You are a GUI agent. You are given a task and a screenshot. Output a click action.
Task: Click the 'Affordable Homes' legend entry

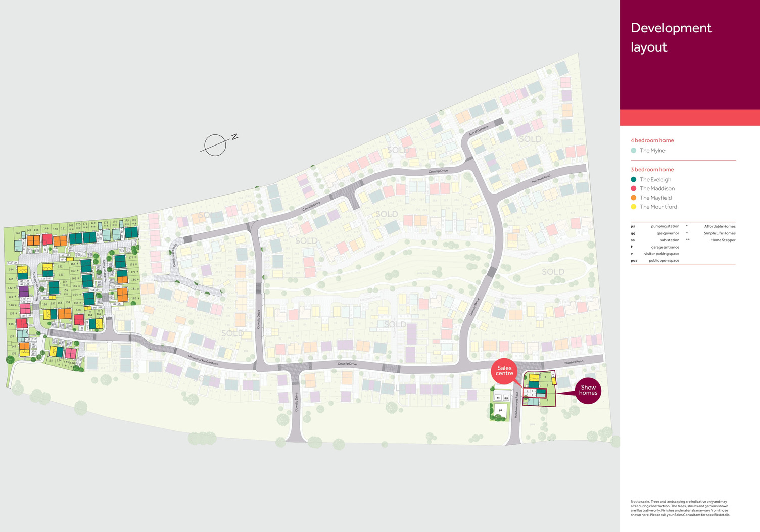pyautogui.click(x=720, y=226)
